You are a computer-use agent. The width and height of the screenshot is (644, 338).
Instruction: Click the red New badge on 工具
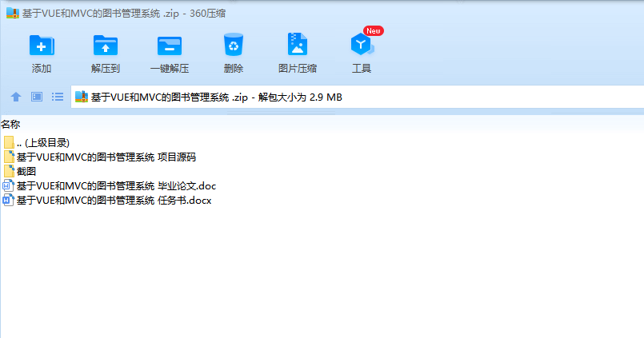[374, 31]
